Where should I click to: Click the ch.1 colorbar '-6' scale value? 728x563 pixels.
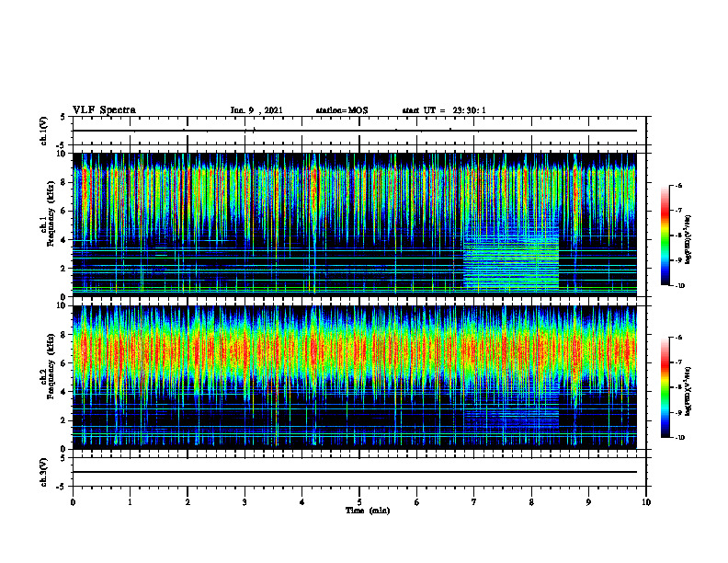click(679, 185)
